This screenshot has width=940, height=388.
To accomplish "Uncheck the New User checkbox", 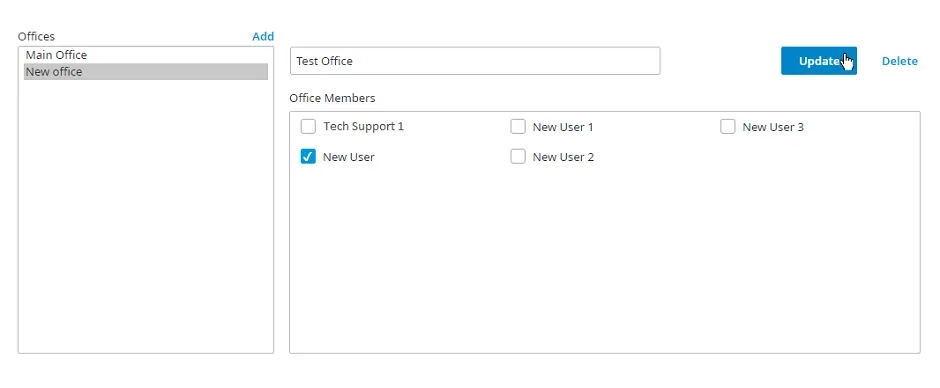I will click(x=308, y=157).
